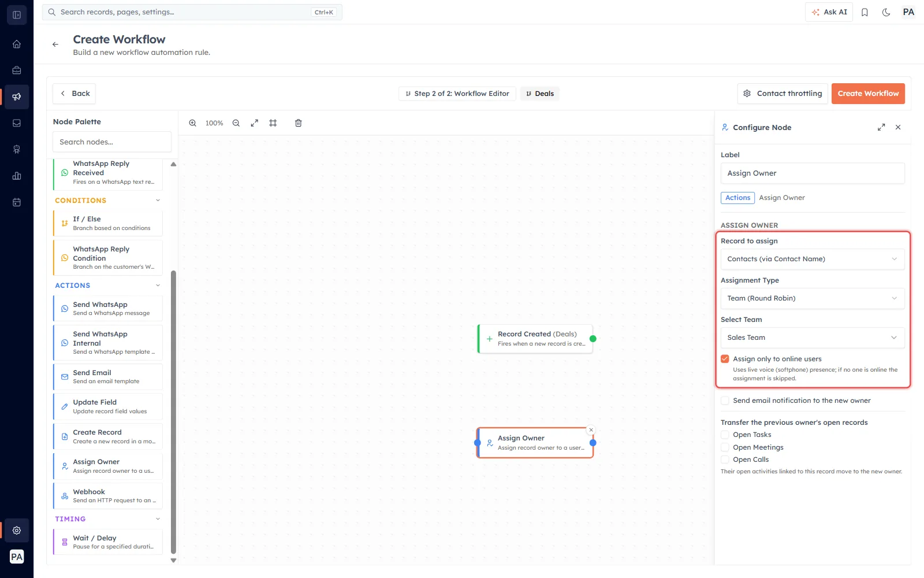Select the Send WhatsApp Internal node
924x578 pixels.
click(108, 343)
